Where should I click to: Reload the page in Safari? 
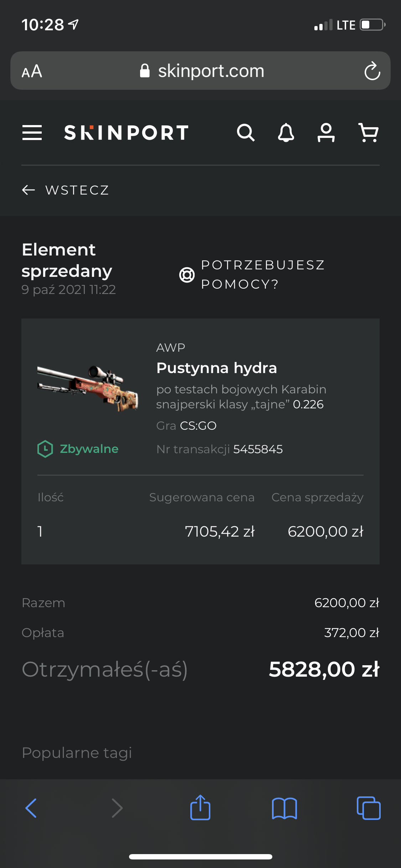(372, 71)
